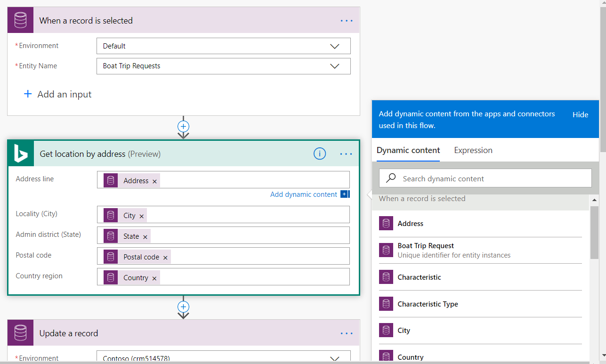
Task: Click the info icon on Get location by address
Action: (x=319, y=154)
